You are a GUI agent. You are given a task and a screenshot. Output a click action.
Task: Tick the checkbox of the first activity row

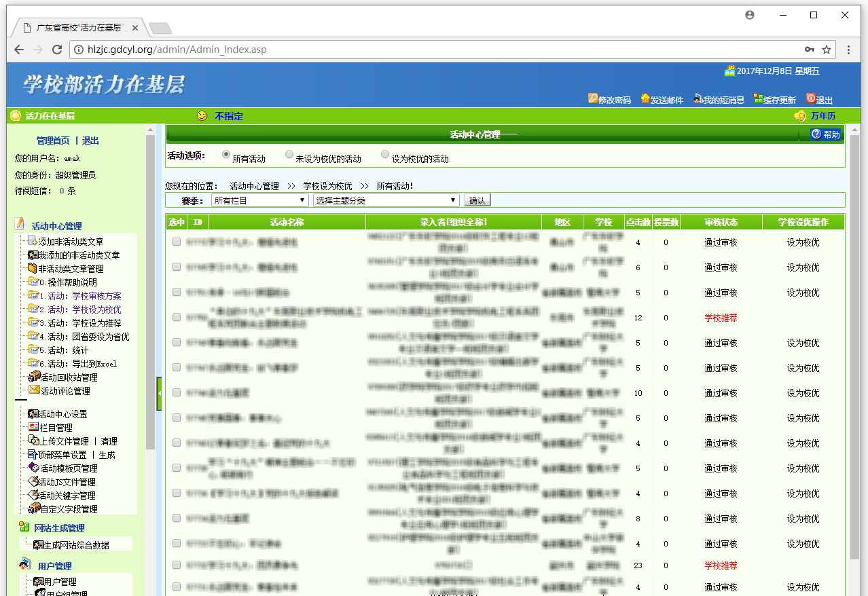pyautogui.click(x=177, y=242)
